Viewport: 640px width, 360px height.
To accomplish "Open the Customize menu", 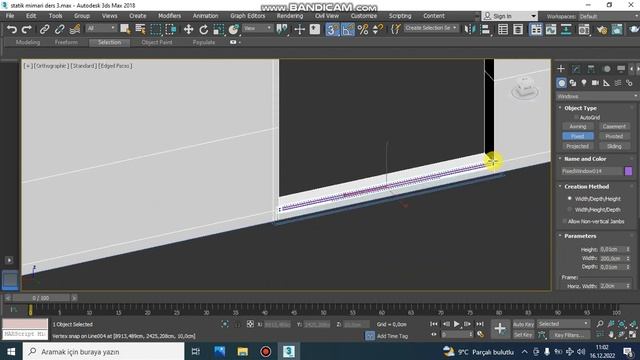I will point(364,16).
